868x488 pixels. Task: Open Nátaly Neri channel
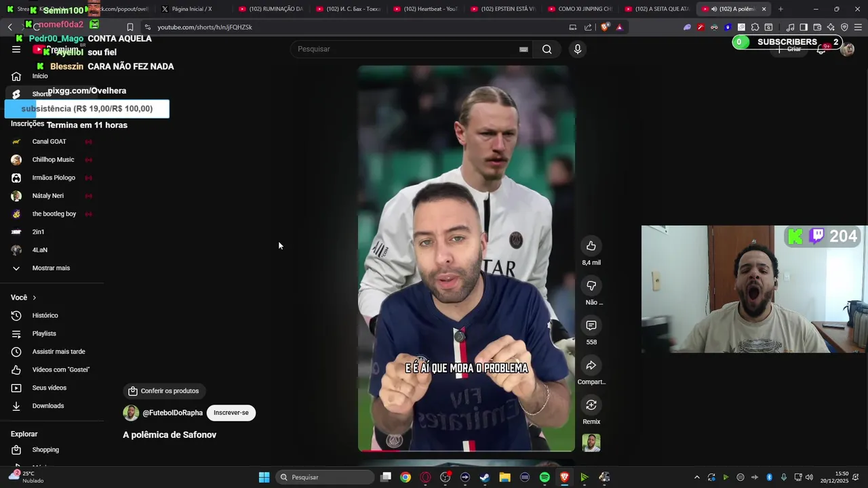[48, 196]
